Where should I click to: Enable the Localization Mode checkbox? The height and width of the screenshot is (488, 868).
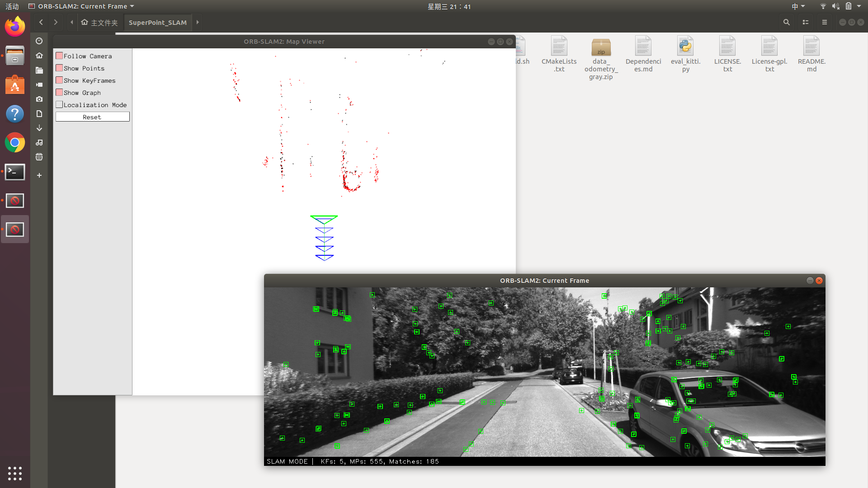pyautogui.click(x=59, y=105)
